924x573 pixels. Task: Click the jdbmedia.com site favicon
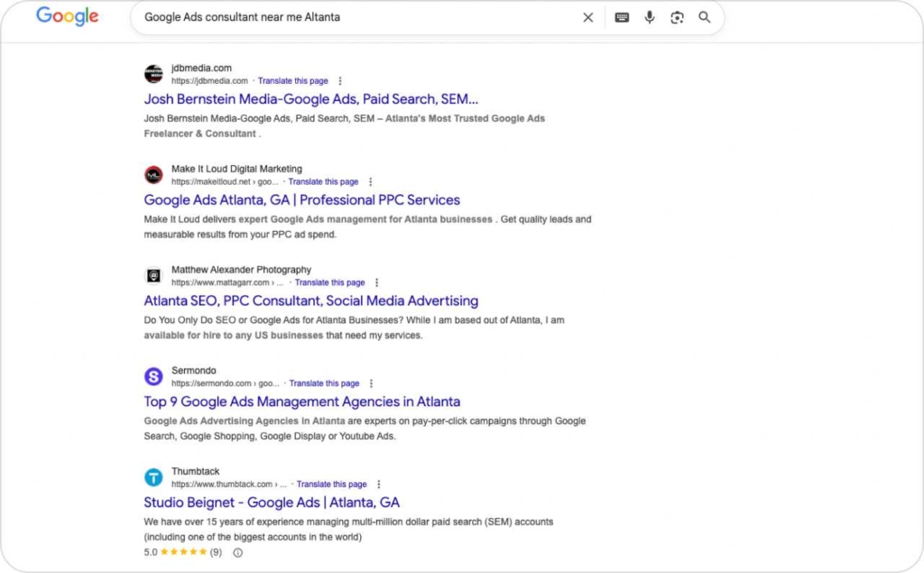[x=153, y=73]
